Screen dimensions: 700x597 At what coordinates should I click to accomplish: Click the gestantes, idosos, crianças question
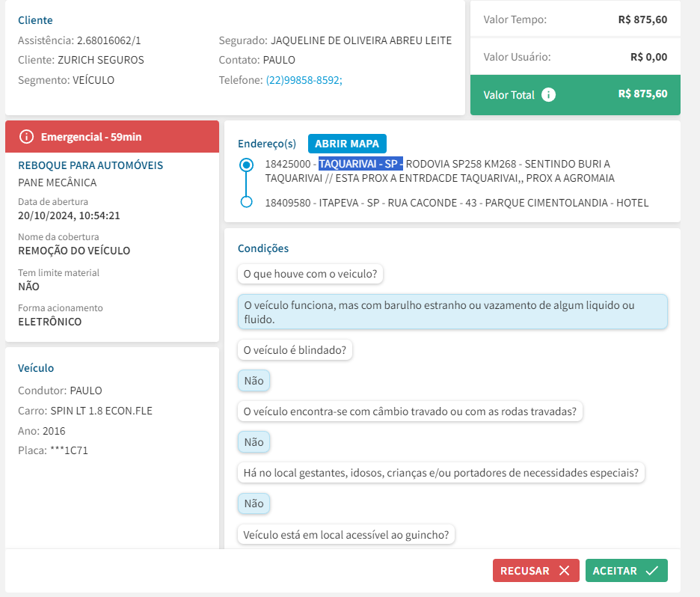pyautogui.click(x=441, y=473)
